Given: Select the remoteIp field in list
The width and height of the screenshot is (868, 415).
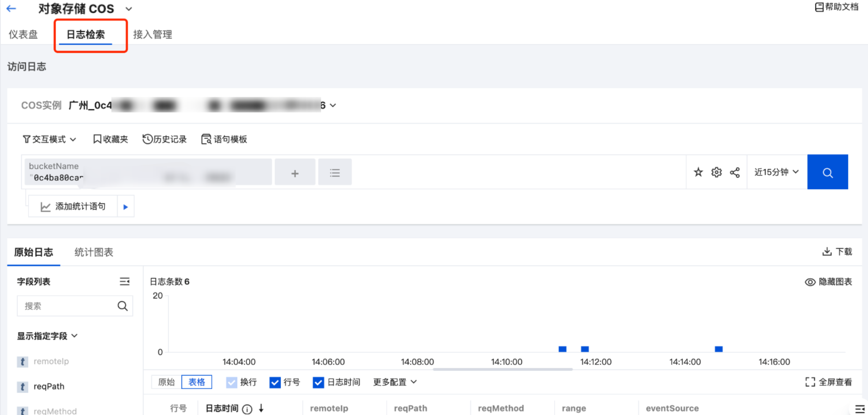Looking at the screenshot, I should [51, 361].
